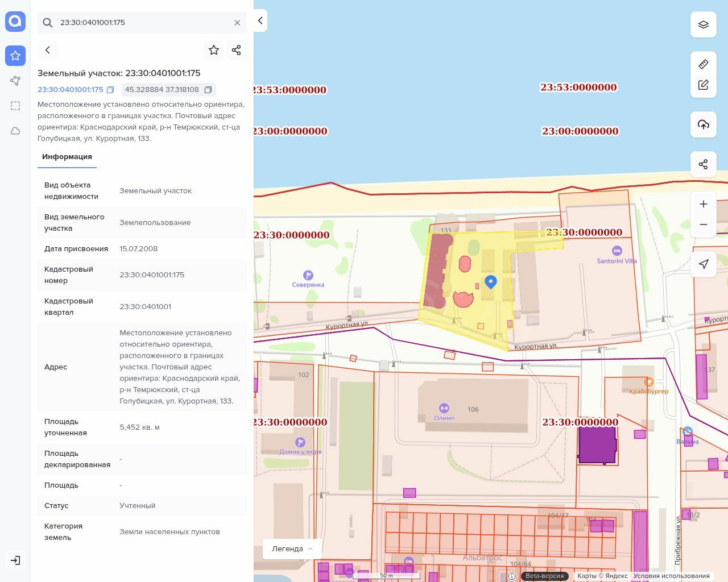This screenshot has height=582, width=728.
Task: Click the cadastral number search field
Action: tap(142, 23)
